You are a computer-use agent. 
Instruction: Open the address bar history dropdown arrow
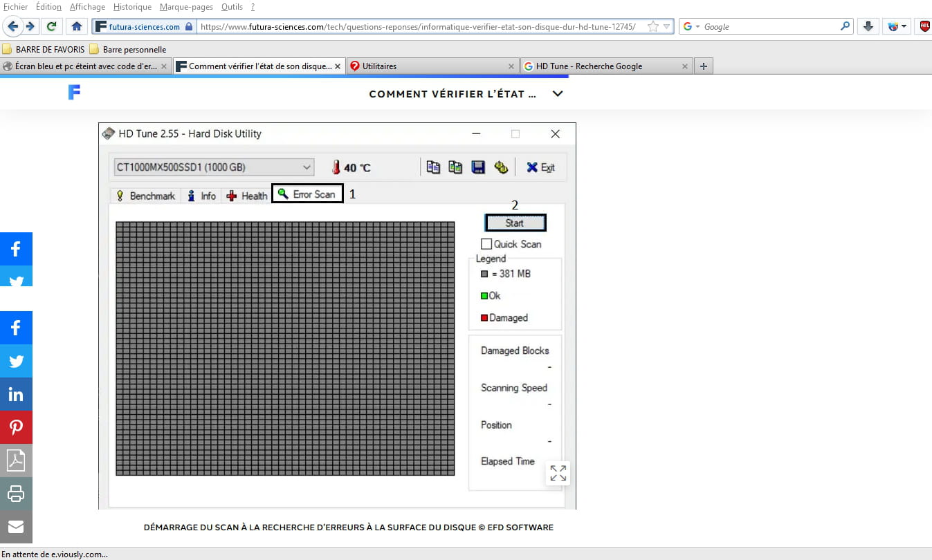click(666, 26)
